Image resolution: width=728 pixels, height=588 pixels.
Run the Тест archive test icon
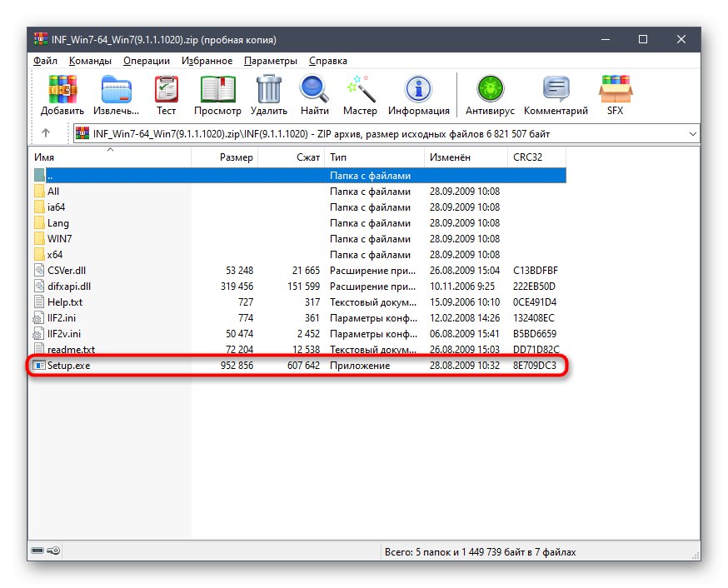pyautogui.click(x=167, y=88)
